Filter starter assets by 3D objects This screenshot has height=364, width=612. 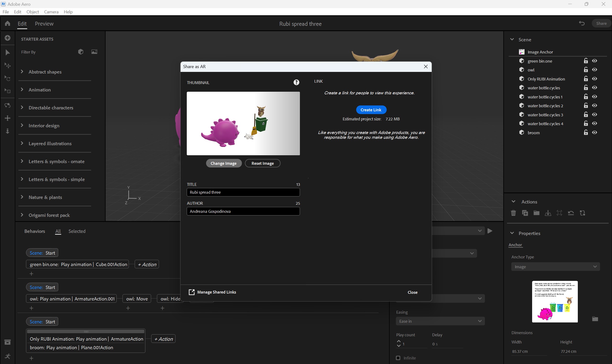tap(81, 52)
